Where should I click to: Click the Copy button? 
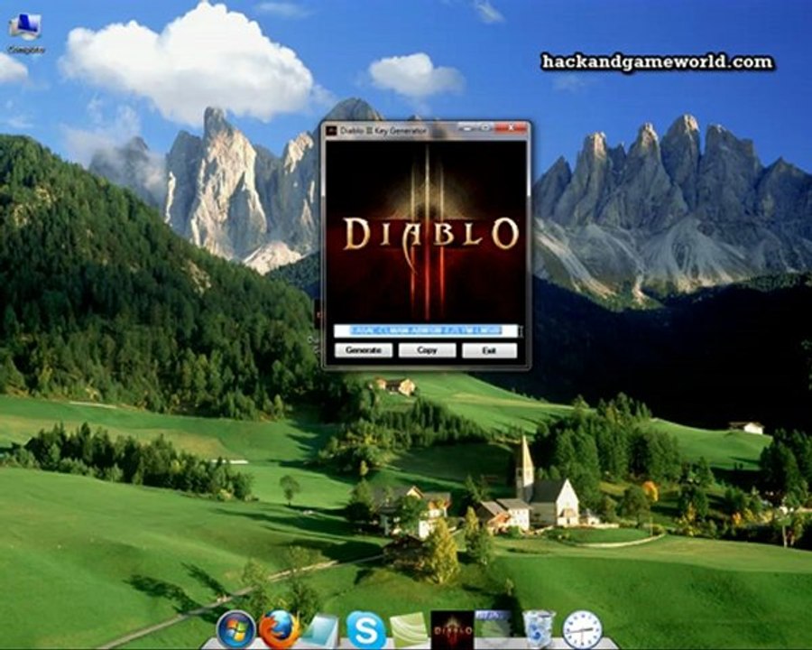tap(427, 350)
